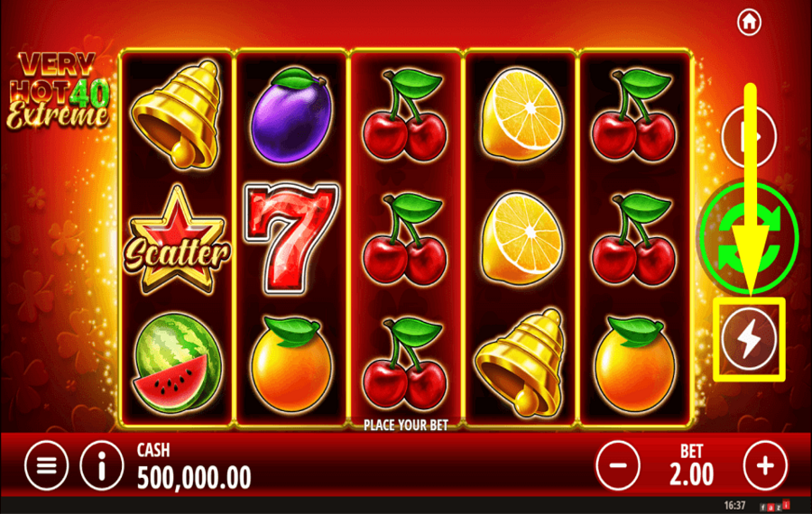Viewport: 812px width, 514px height.
Task: Click the top lemon in fourth reel
Action: coord(522,114)
